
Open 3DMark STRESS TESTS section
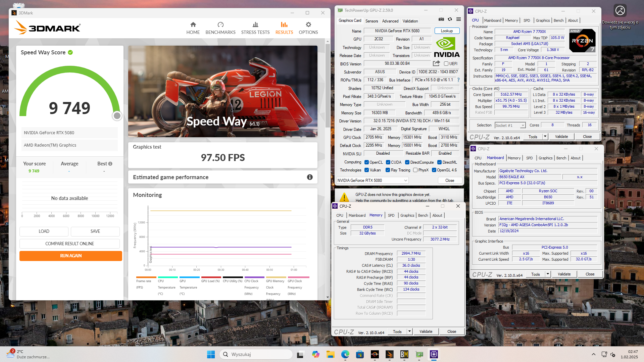[x=255, y=28]
